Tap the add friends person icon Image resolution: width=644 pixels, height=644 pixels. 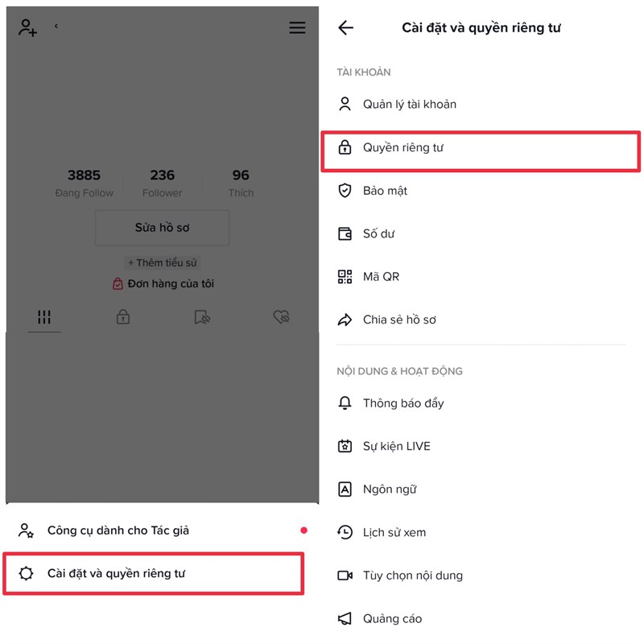27,28
